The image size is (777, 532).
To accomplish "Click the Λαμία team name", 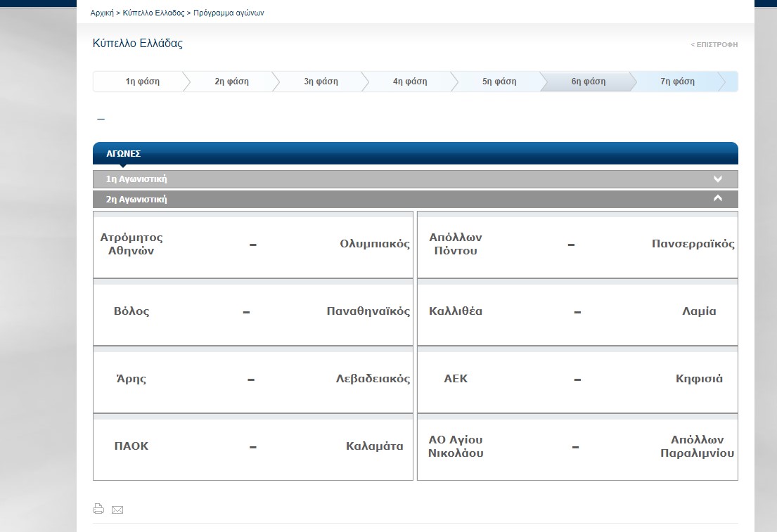I will [699, 311].
